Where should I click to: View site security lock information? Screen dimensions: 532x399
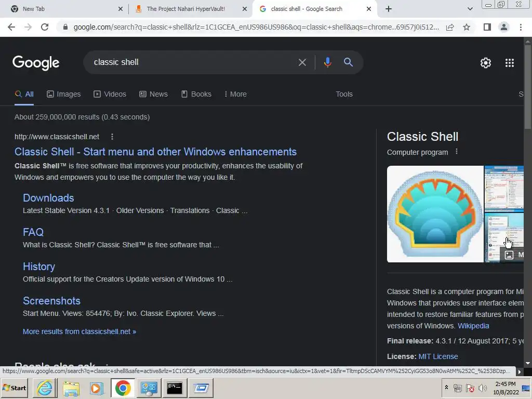[65, 27]
